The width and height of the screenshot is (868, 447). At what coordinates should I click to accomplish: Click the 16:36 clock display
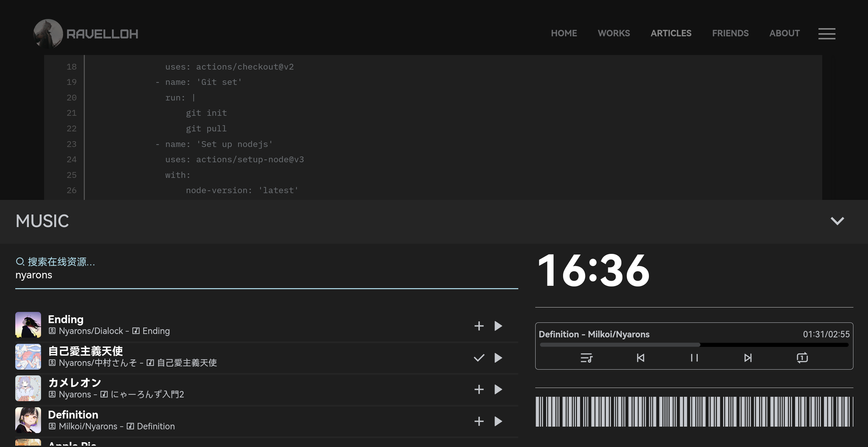594,271
